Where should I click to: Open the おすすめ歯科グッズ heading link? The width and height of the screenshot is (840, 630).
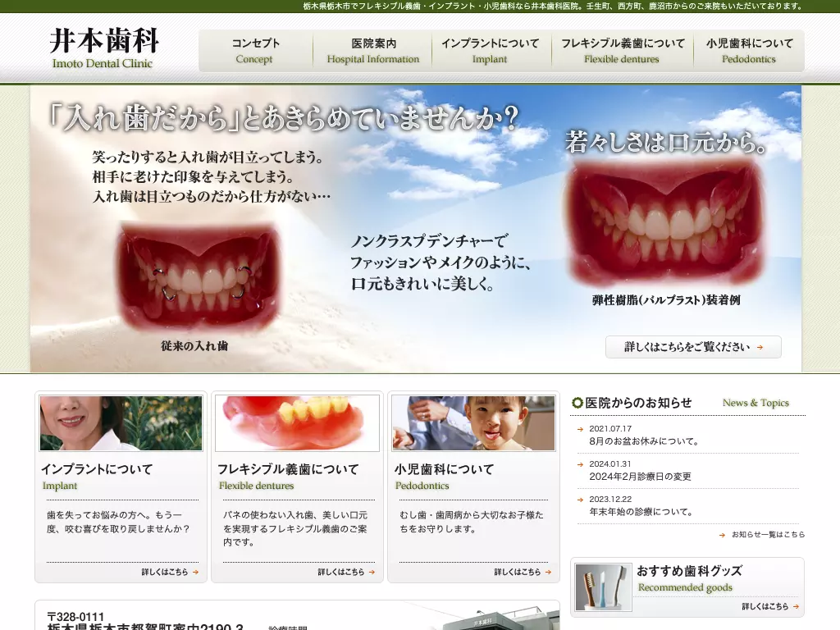pyautogui.click(x=689, y=571)
